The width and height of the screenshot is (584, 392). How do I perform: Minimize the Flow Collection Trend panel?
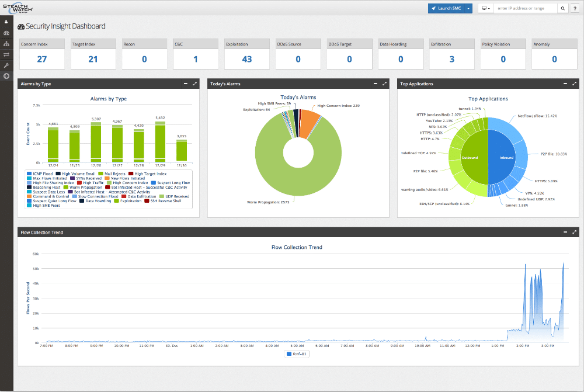[565, 232]
